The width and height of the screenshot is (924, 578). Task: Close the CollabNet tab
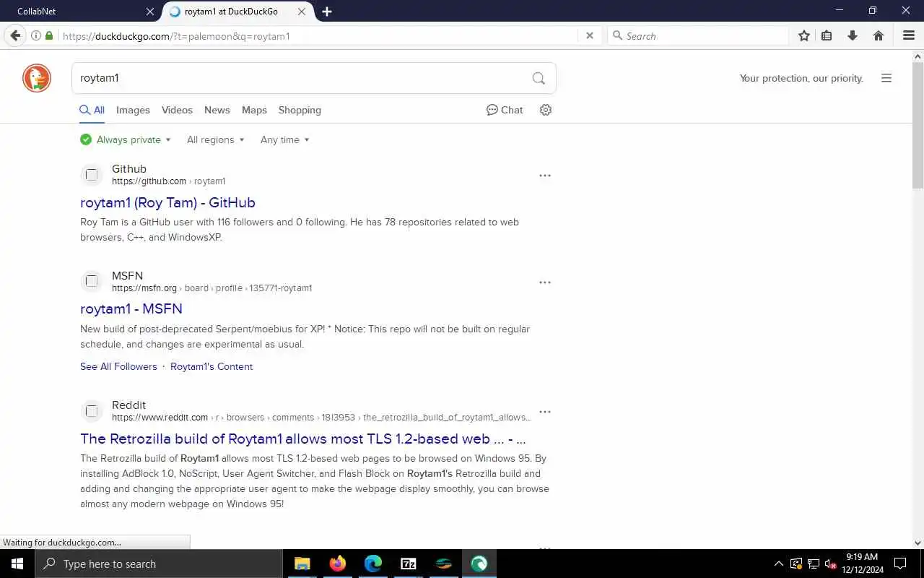[150, 12]
